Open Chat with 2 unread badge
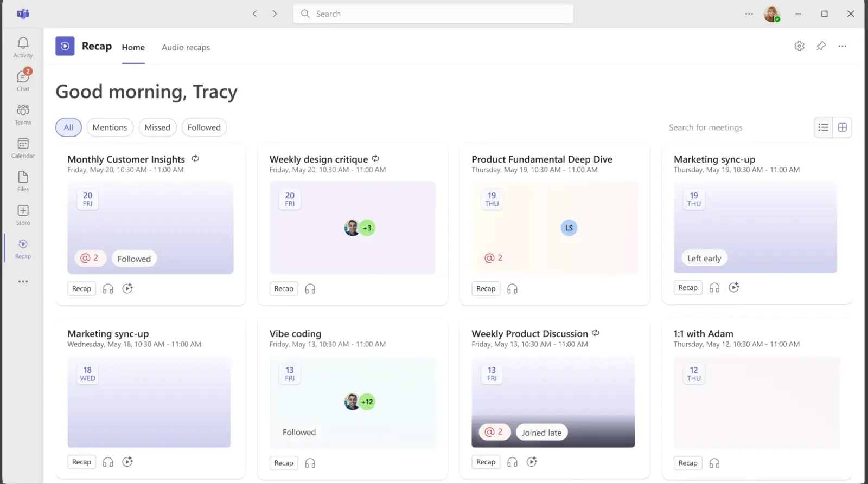 click(23, 80)
